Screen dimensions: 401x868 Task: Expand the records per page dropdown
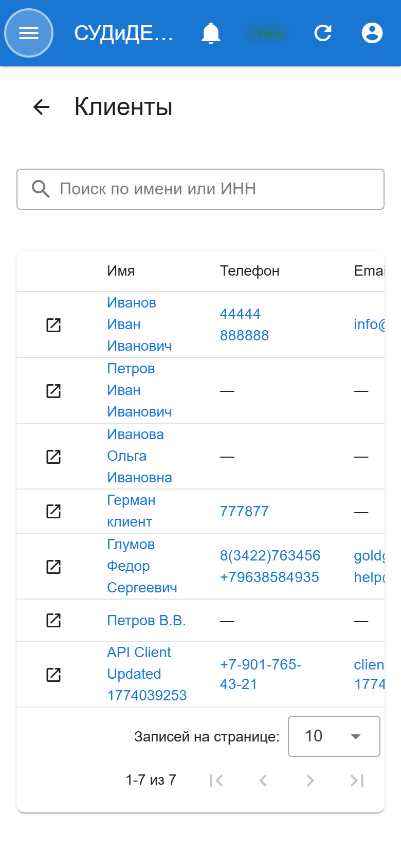[x=334, y=736]
